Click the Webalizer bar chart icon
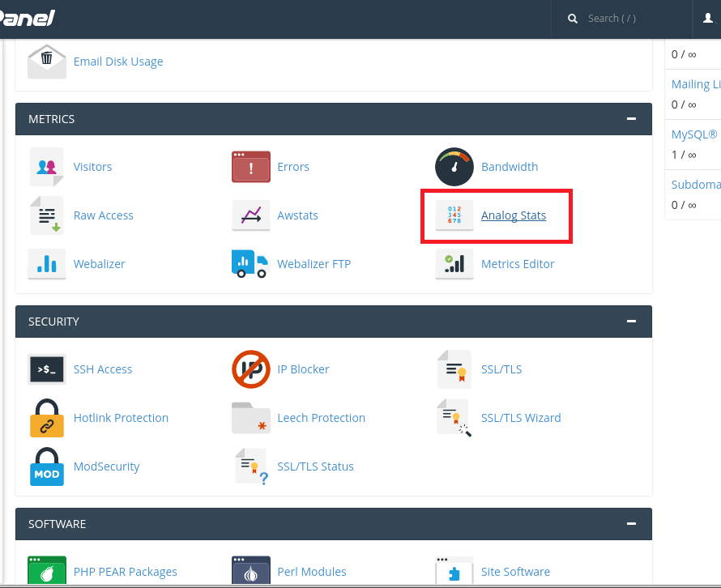721x588 pixels. coord(46,264)
